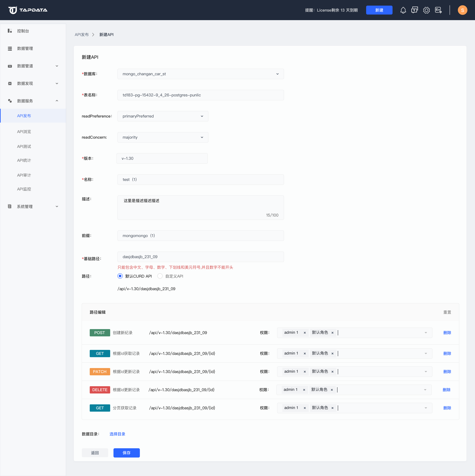Select the 自定义API radio button
475x476 pixels.
pos(160,276)
